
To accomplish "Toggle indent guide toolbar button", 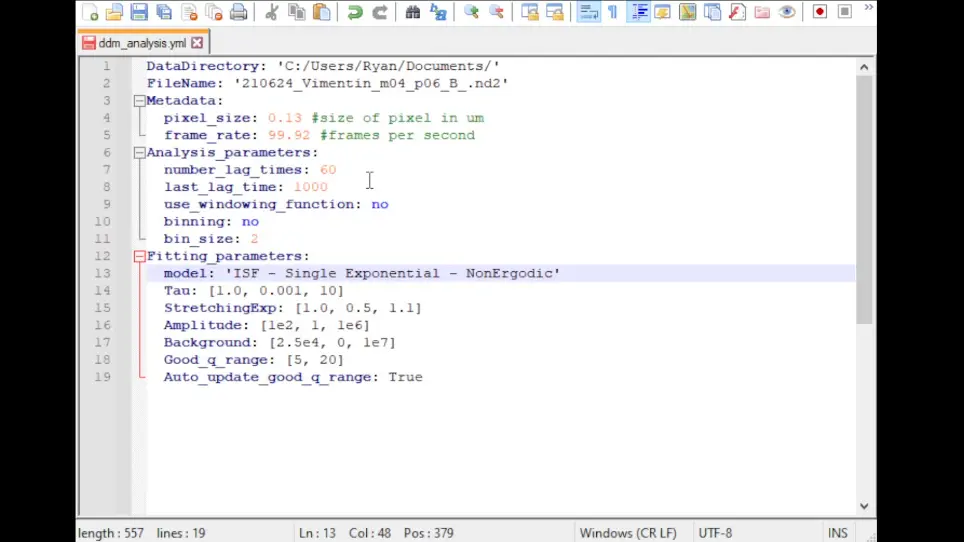I will [x=639, y=12].
